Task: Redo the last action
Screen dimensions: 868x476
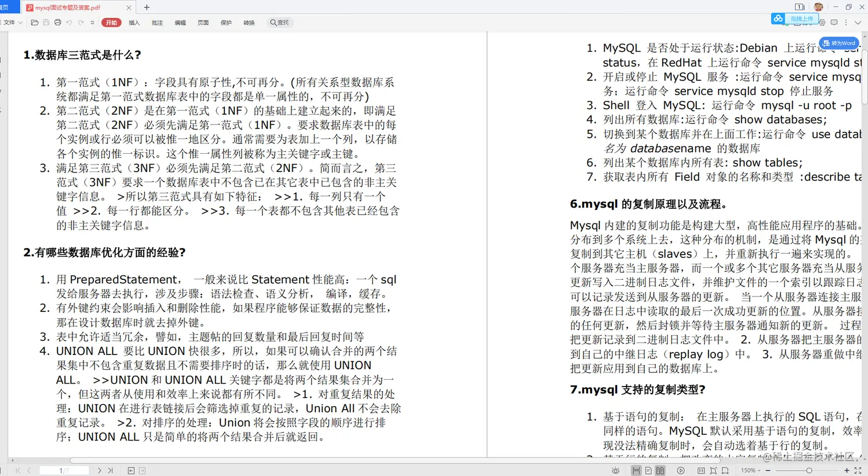Action: 81,22
